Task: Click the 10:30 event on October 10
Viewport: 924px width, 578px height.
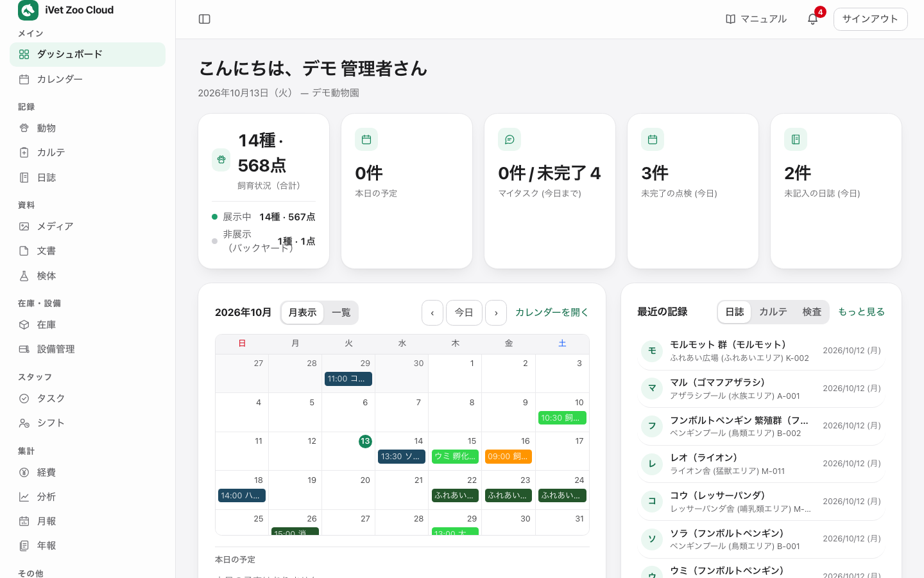Action: tap(562, 418)
